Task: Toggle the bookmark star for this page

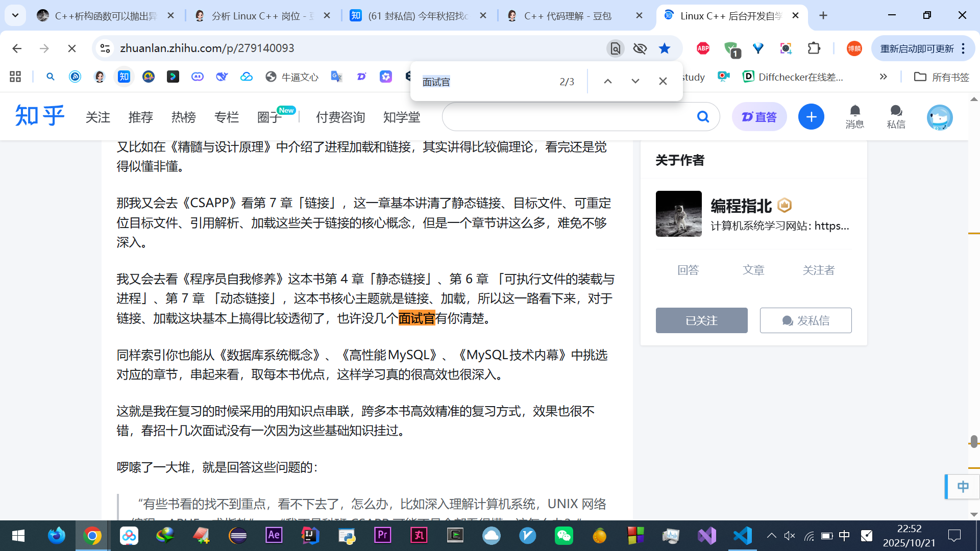Action: pyautogui.click(x=664, y=48)
